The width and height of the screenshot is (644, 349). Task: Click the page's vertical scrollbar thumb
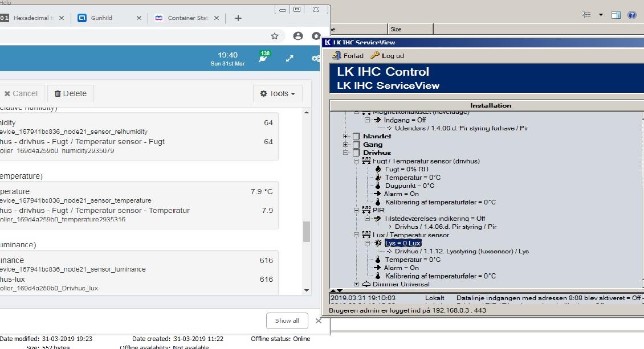(307, 232)
